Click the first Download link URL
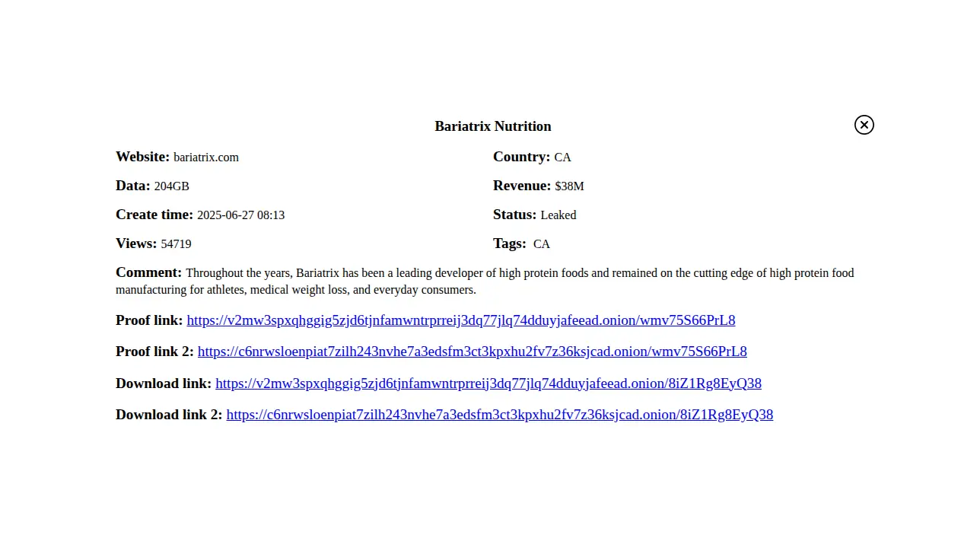 (488, 383)
